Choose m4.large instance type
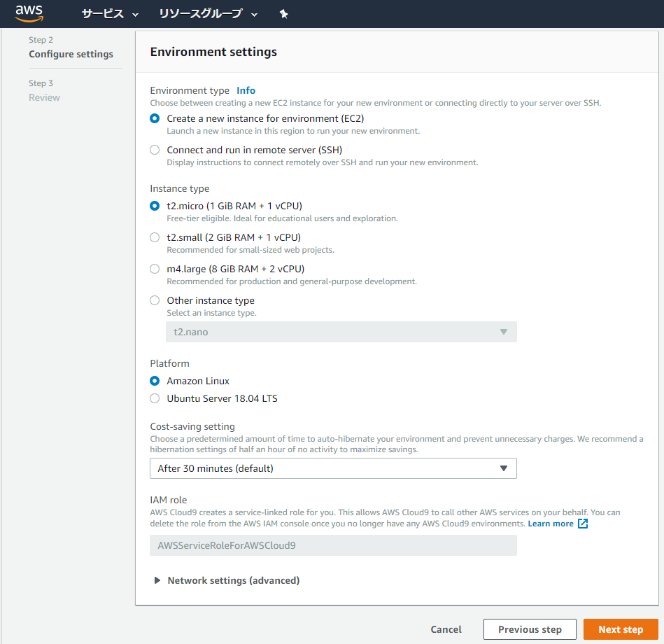The width and height of the screenshot is (664, 644). click(155, 269)
